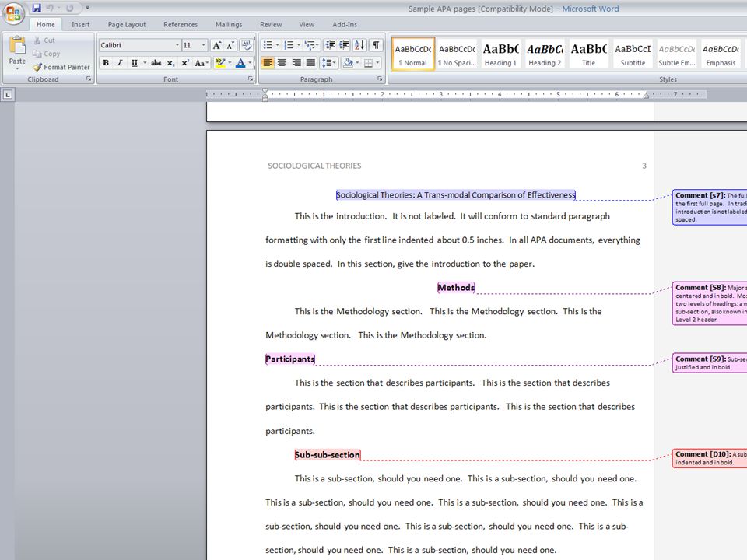Apply paragraph borders
This screenshot has width=747, height=560.
coord(368,63)
